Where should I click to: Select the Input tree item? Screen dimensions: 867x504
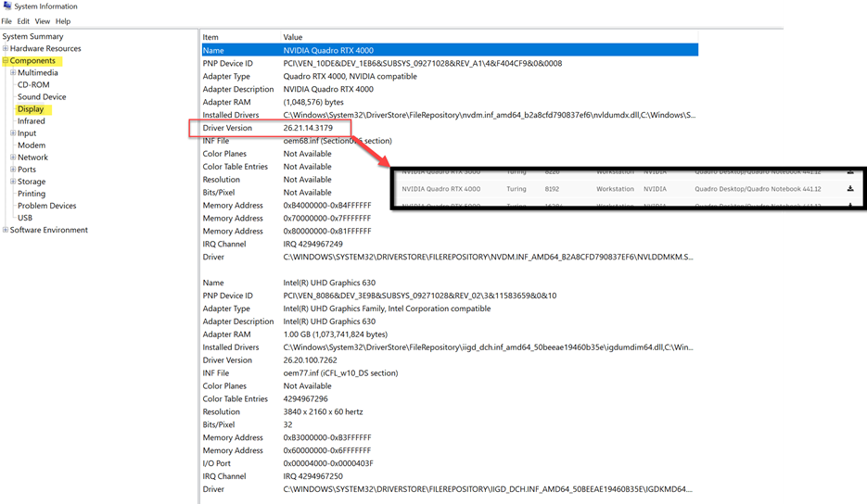[x=27, y=133]
